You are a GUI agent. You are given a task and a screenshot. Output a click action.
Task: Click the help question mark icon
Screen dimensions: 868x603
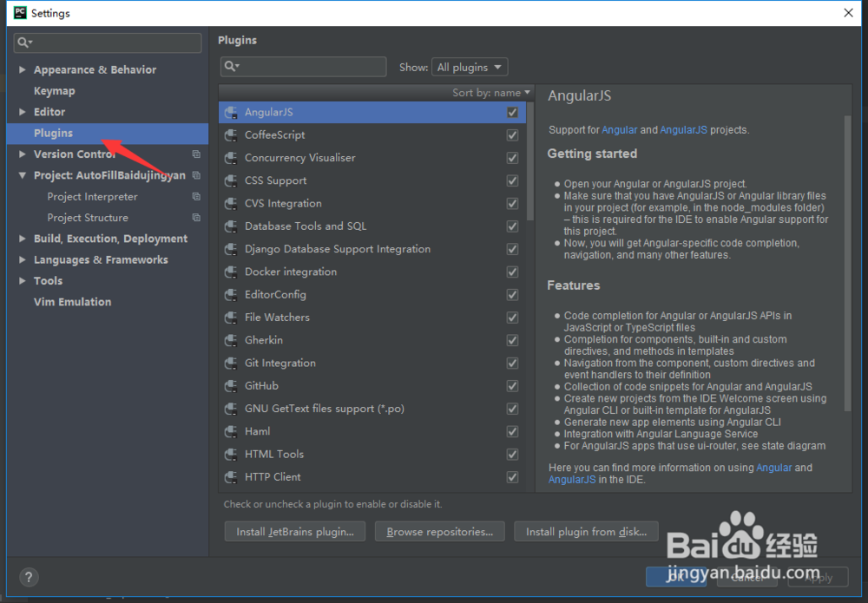pos(29,578)
